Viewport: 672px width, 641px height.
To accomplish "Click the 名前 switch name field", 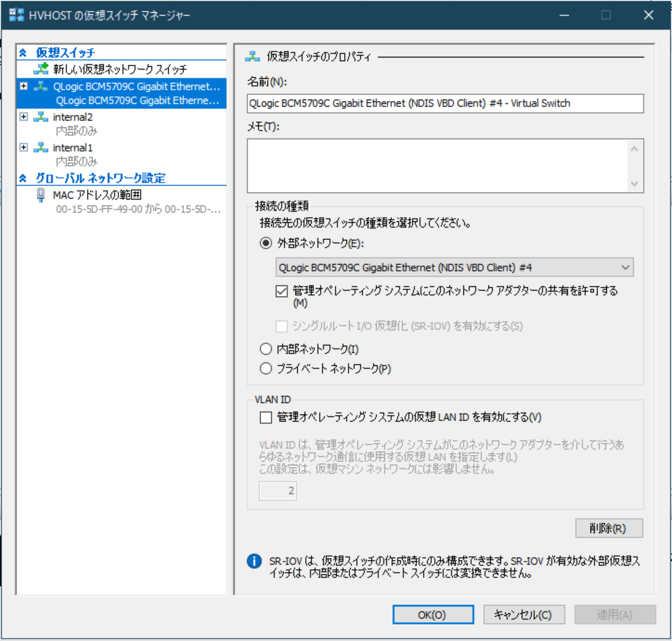I will tap(445, 103).
